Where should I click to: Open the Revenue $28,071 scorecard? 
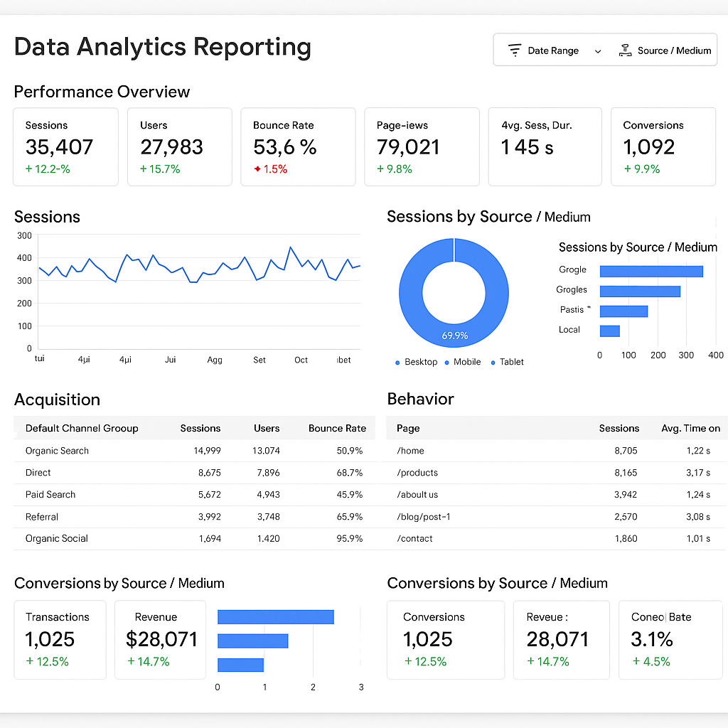click(x=160, y=640)
